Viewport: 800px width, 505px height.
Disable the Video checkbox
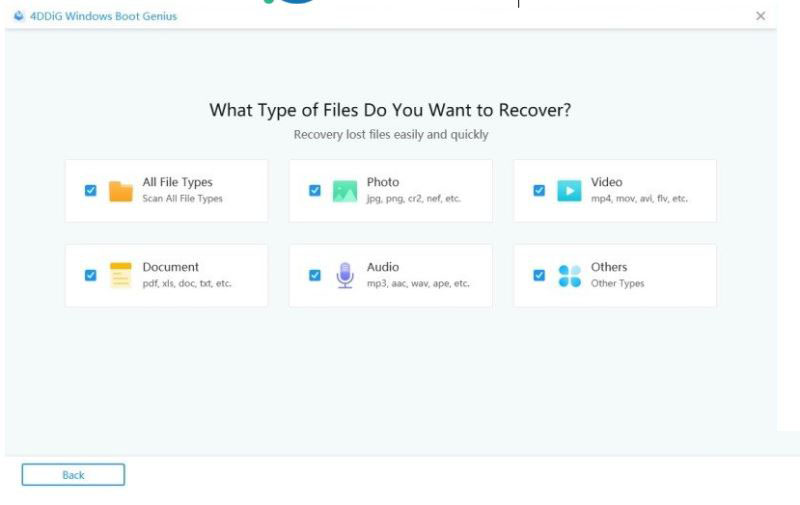pos(539,190)
